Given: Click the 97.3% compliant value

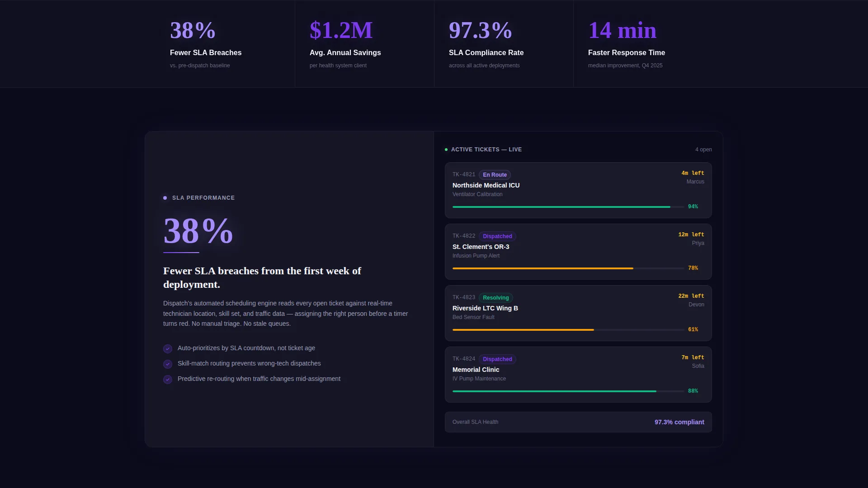Looking at the screenshot, I should coord(679,422).
